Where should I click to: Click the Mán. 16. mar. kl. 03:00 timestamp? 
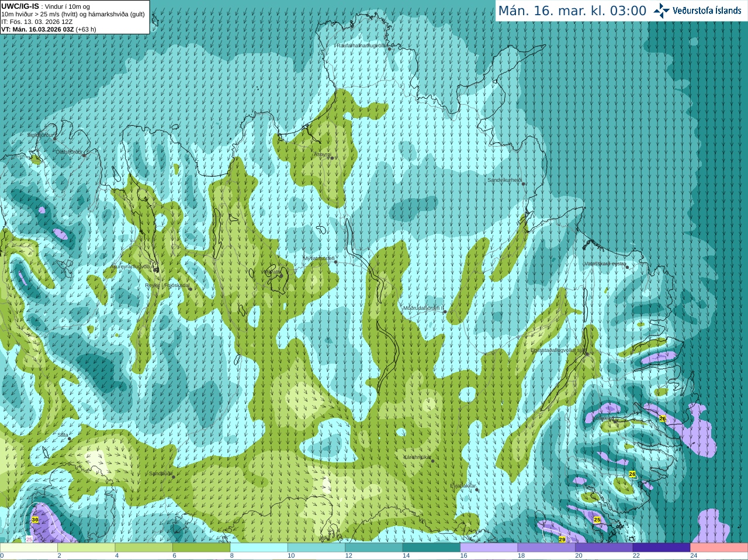pyautogui.click(x=572, y=11)
